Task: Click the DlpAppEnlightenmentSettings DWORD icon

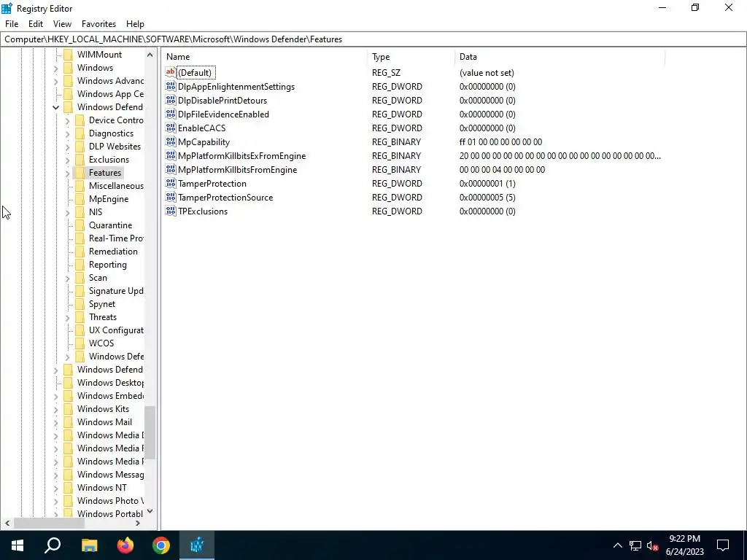Action: pos(170,86)
